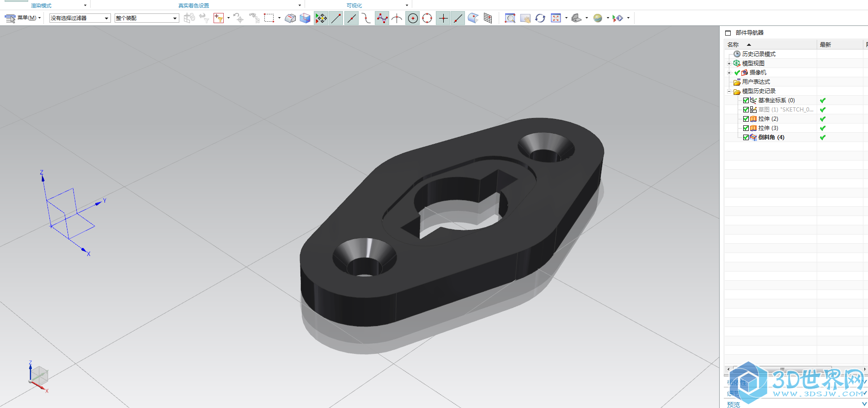
Task: Open the fit view dropdown arrow
Action: point(566,18)
